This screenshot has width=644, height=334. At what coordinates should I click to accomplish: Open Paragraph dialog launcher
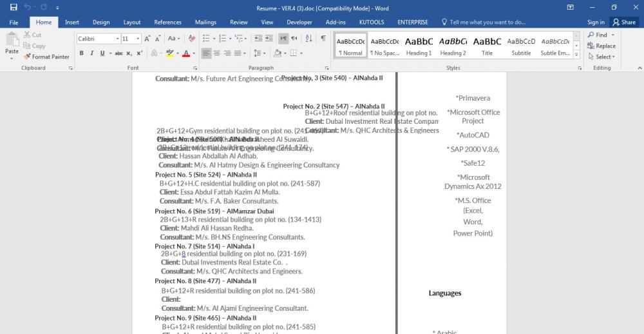327,68
